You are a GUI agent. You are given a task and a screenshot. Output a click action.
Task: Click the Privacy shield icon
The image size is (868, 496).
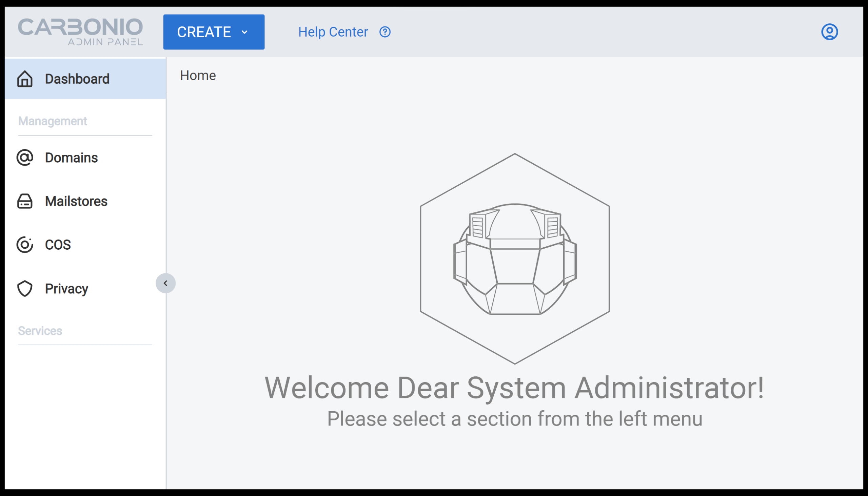pos(25,289)
